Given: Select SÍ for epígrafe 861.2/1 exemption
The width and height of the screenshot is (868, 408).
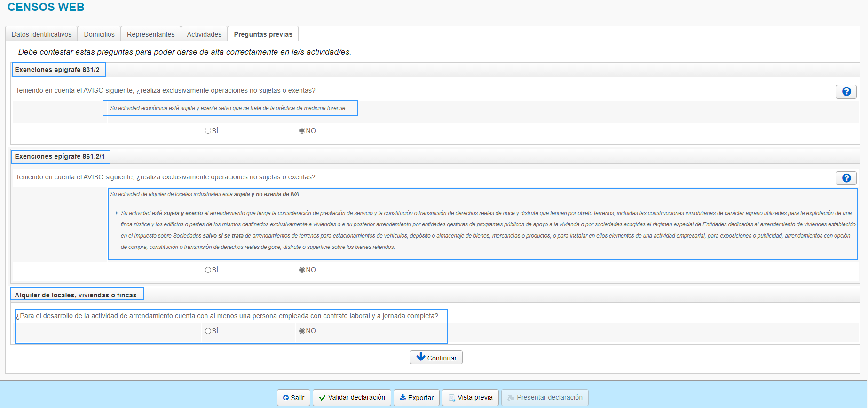Looking at the screenshot, I should [x=208, y=270].
